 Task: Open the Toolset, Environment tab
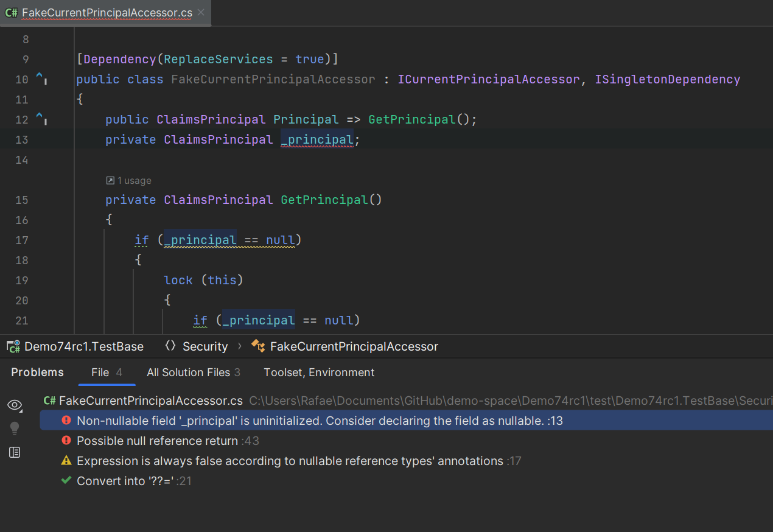319,373
